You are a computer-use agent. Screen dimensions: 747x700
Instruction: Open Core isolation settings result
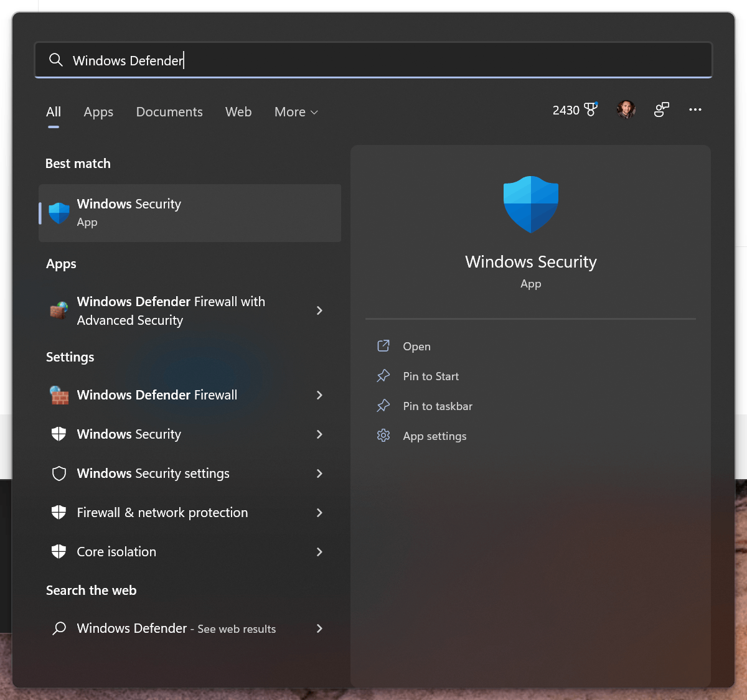pyautogui.click(x=190, y=552)
